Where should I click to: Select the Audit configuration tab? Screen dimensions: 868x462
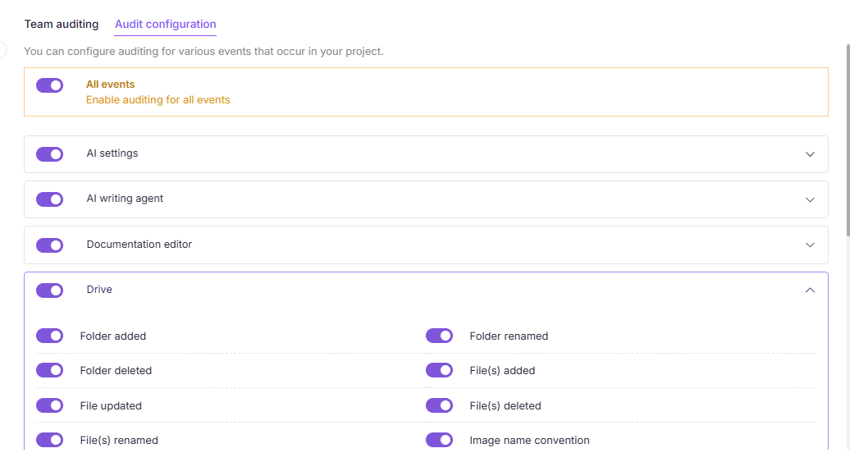click(165, 25)
